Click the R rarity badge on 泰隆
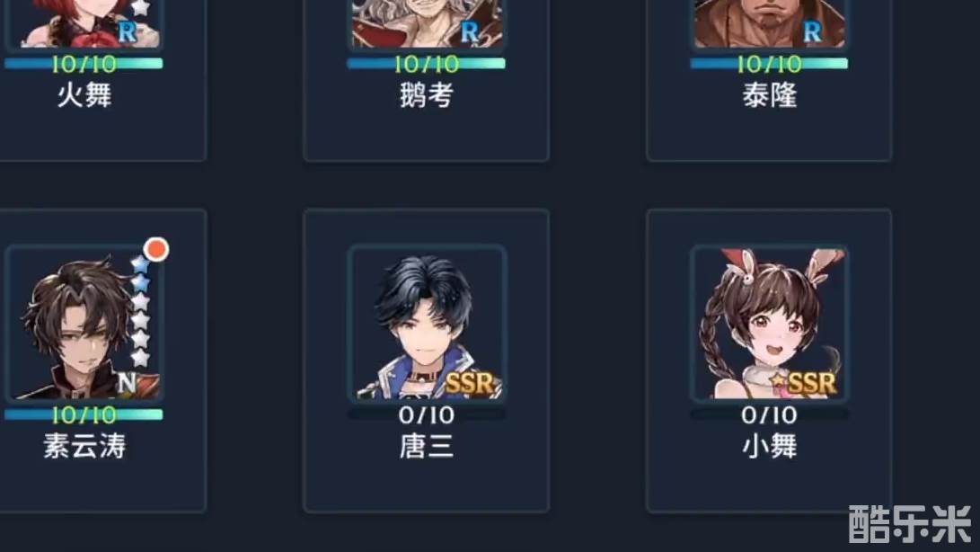Image resolution: width=980 pixels, height=552 pixels. (x=813, y=32)
